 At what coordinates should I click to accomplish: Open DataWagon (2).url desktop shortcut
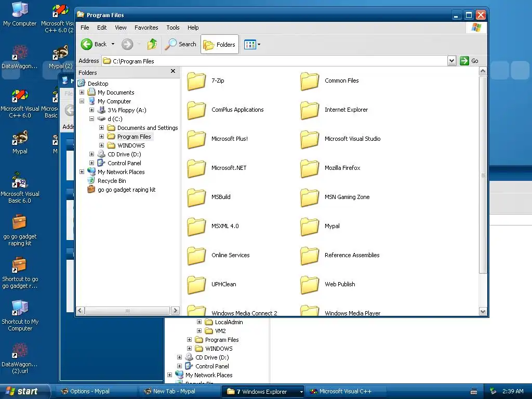click(20, 358)
